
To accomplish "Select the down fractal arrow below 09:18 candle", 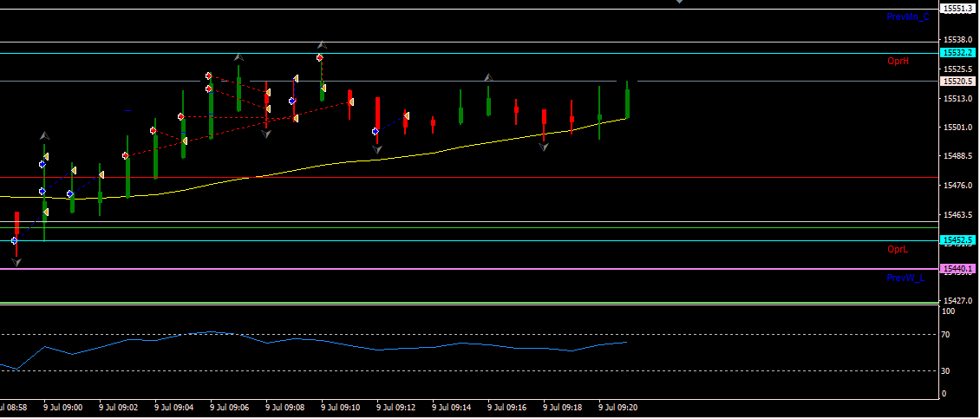I will 544,147.
